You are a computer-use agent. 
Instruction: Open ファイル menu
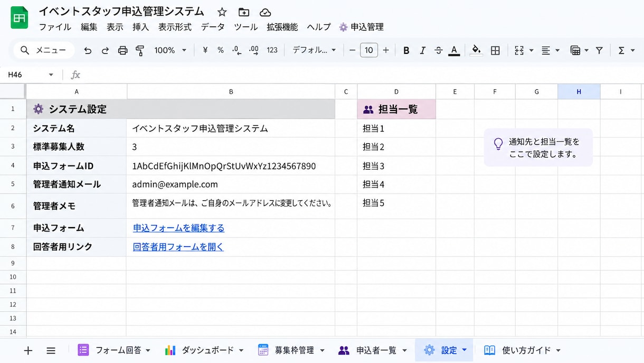(55, 27)
